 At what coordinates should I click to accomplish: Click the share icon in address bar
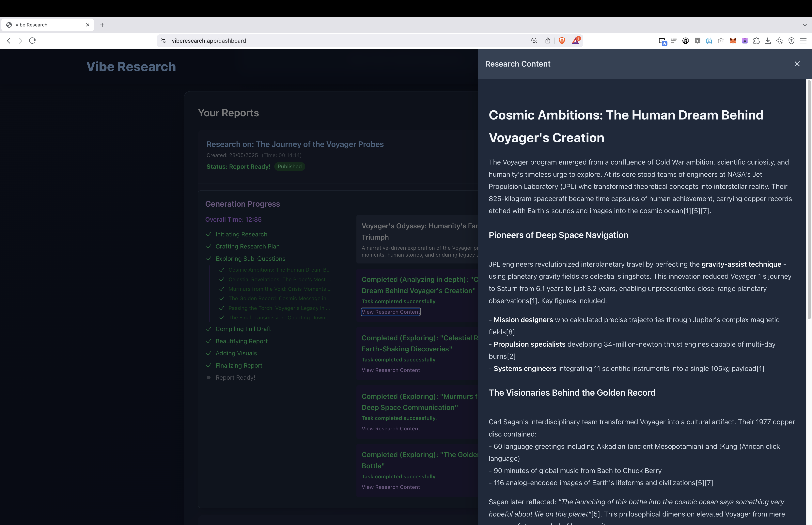pos(548,40)
